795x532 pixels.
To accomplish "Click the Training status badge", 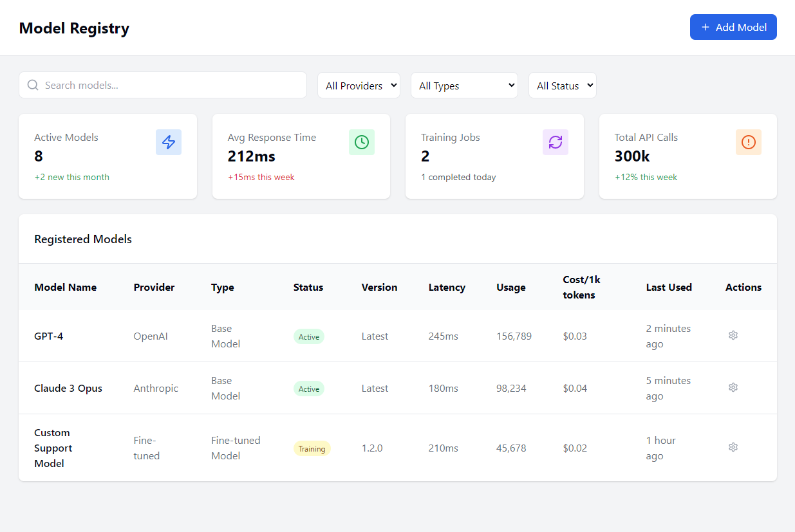I will [x=312, y=448].
